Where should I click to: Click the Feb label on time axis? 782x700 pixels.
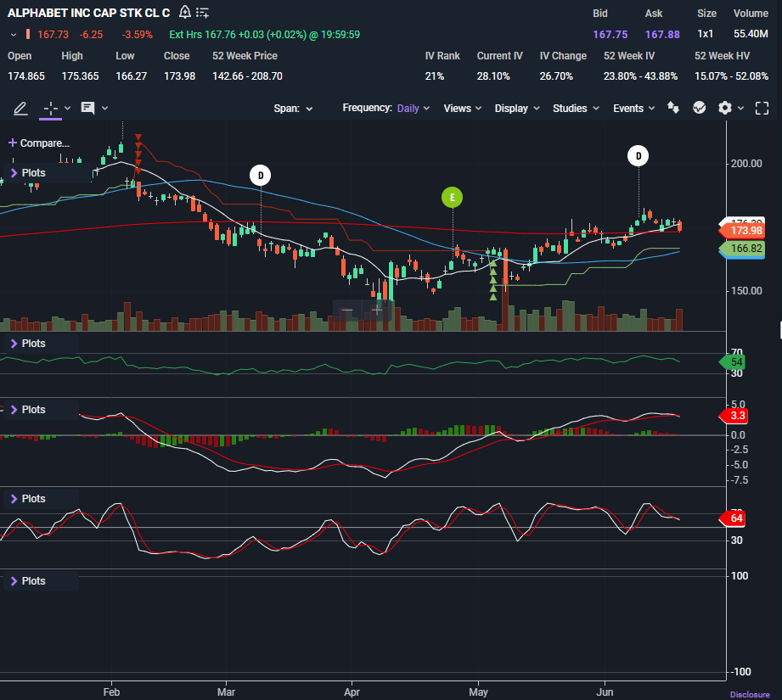pyautogui.click(x=112, y=692)
